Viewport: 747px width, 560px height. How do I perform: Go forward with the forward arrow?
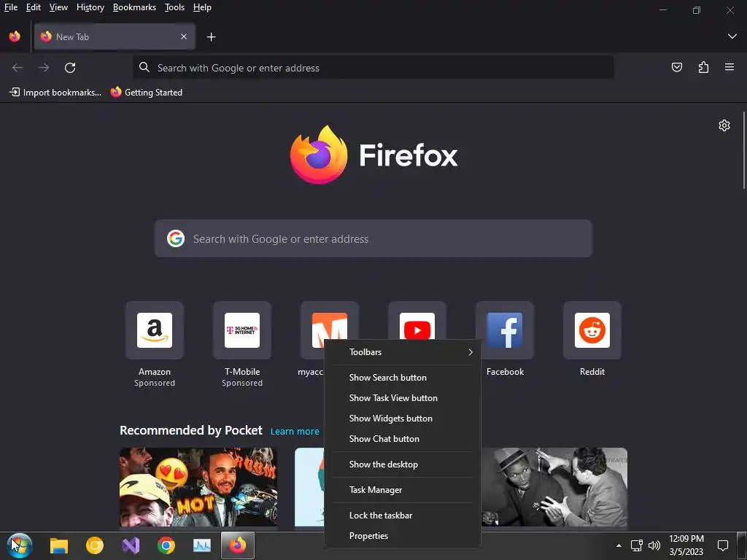(x=44, y=68)
